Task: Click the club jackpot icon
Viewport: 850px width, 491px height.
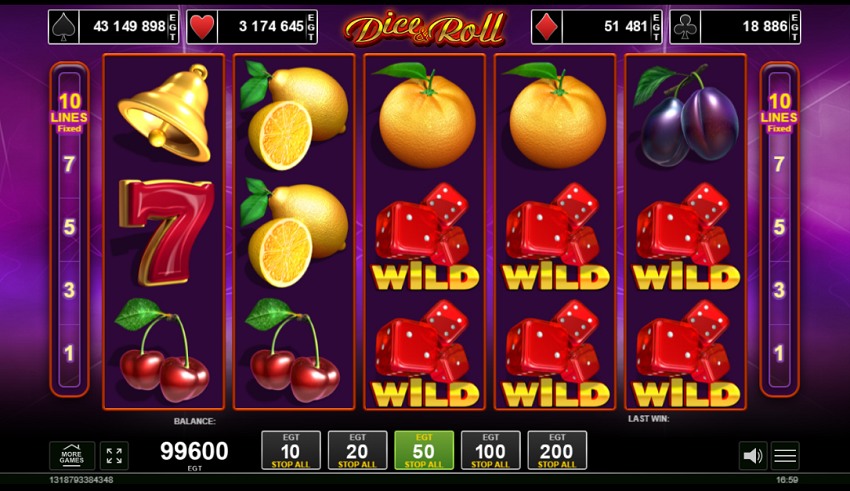Action: (685, 27)
